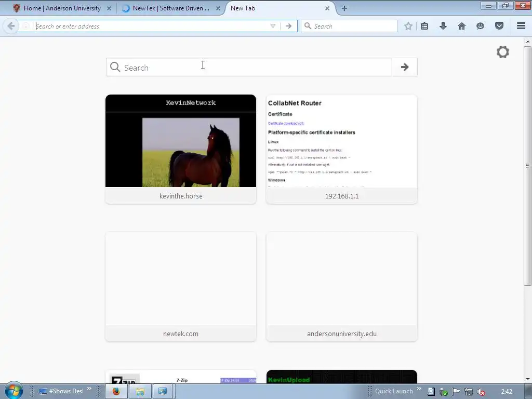
Task: Close the NewTek tab
Action: [218, 8]
